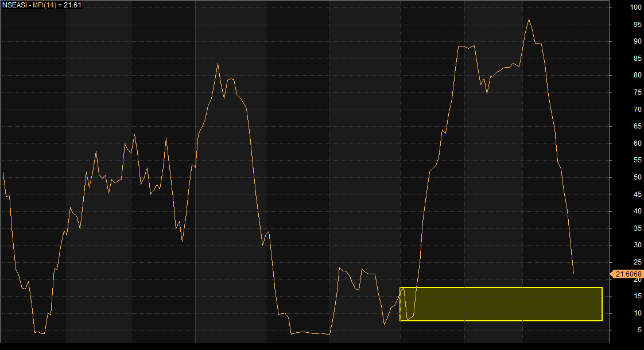Click the 65 label on the y-axis
Viewport: 644px width, 350px height.
point(638,127)
